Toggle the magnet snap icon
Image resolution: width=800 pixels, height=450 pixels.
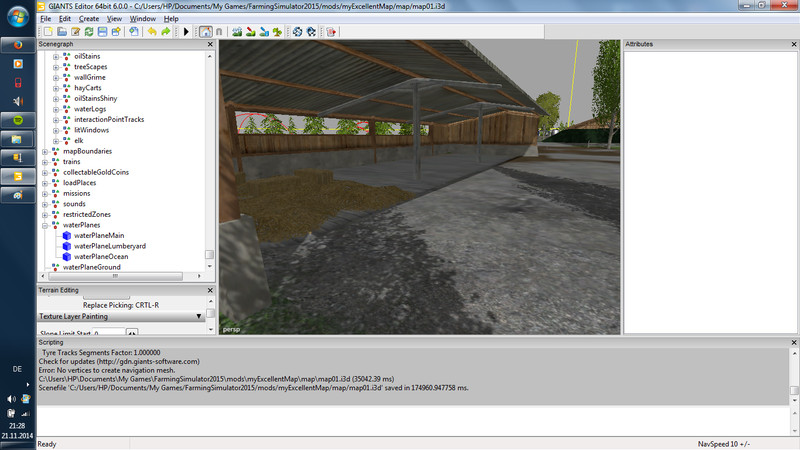click(219, 32)
